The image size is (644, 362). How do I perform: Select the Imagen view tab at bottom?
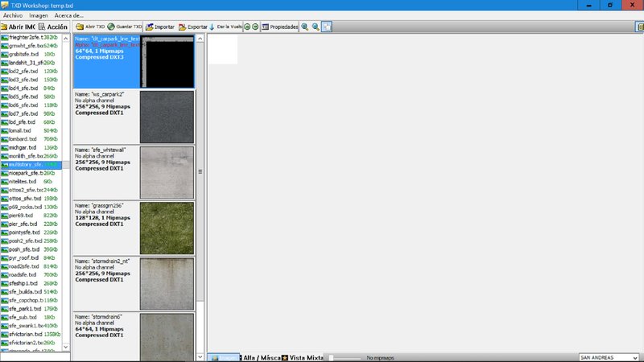tap(224, 358)
